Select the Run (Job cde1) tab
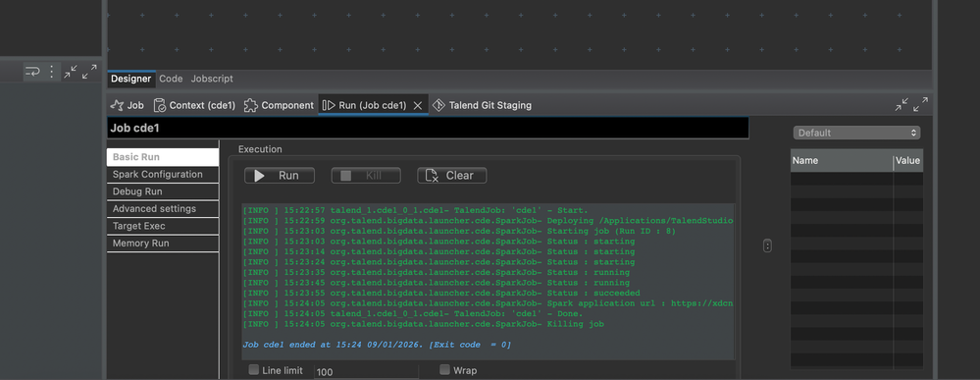Viewport: 980px width, 380px height. click(x=373, y=105)
